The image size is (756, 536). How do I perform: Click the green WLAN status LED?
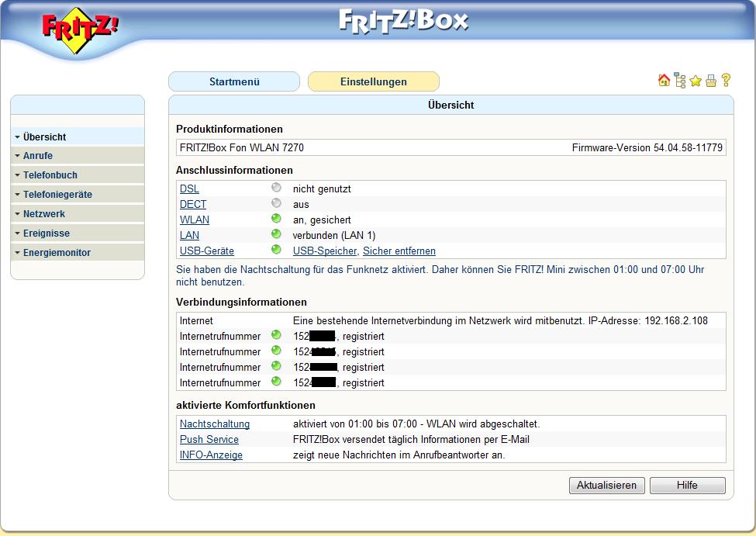(276, 218)
